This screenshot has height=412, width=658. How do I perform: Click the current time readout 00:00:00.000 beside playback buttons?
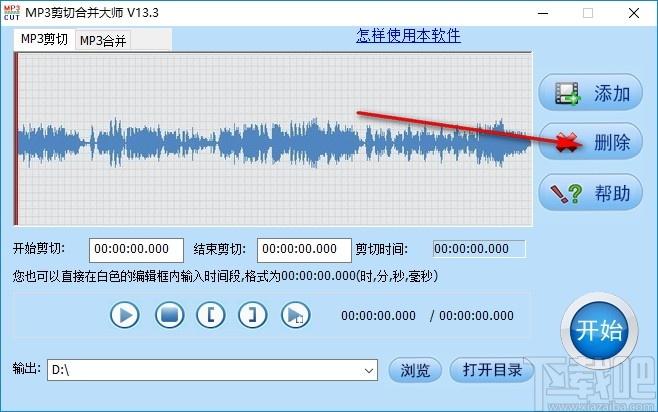point(378,316)
